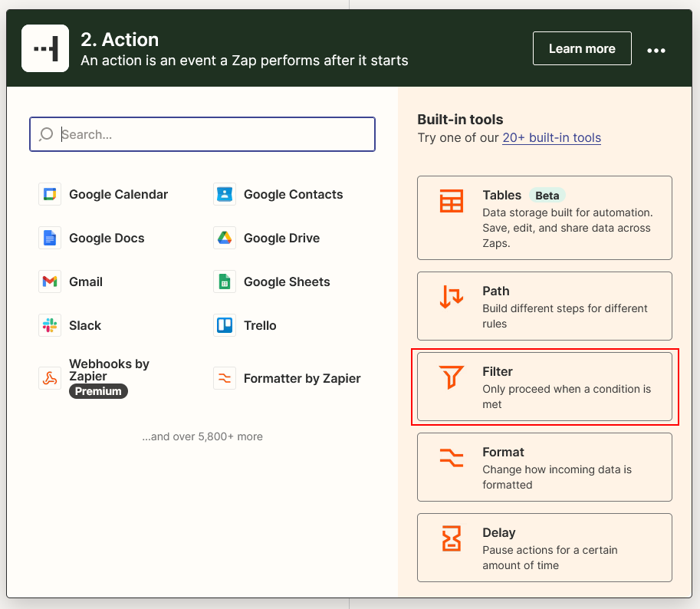Screen dimensions: 700x609
Task: Choose the Google Docs icon
Action: [x=50, y=238]
